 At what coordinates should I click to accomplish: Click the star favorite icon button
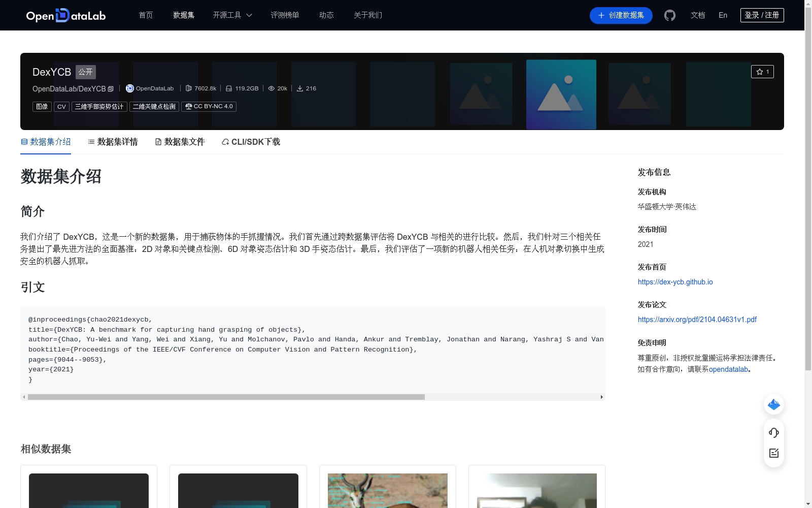[x=762, y=72]
